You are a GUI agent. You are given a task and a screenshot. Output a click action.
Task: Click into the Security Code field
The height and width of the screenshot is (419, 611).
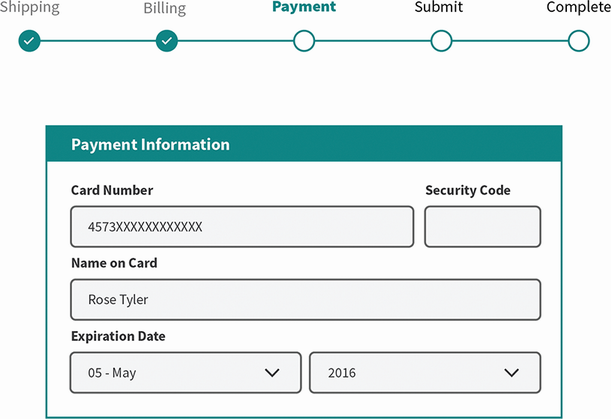coord(482,227)
